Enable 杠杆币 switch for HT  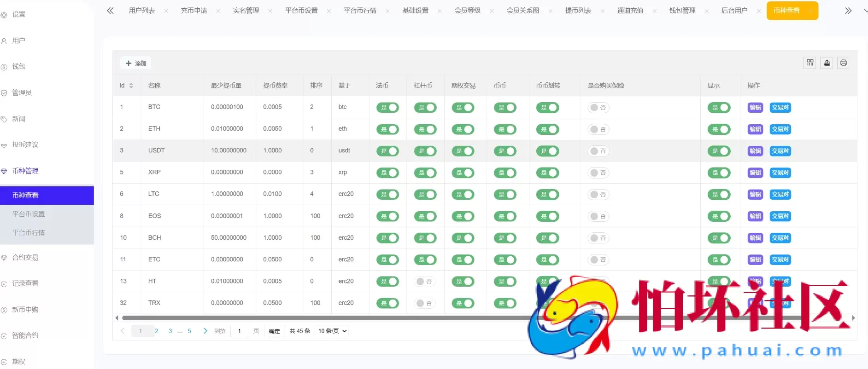[x=424, y=282]
